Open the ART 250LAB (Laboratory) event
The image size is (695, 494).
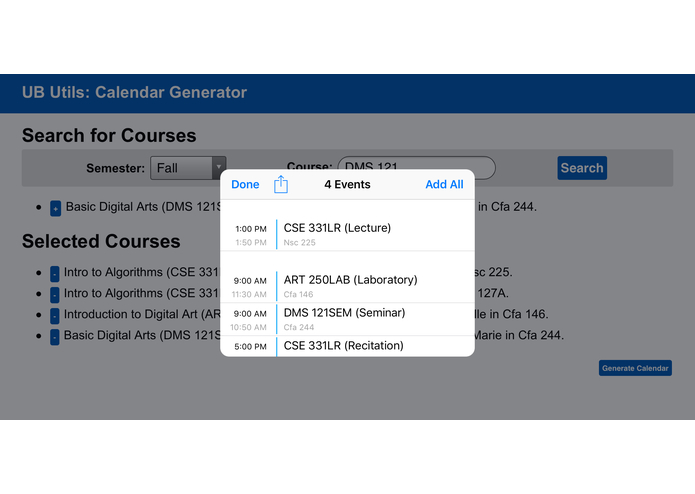coord(347,286)
